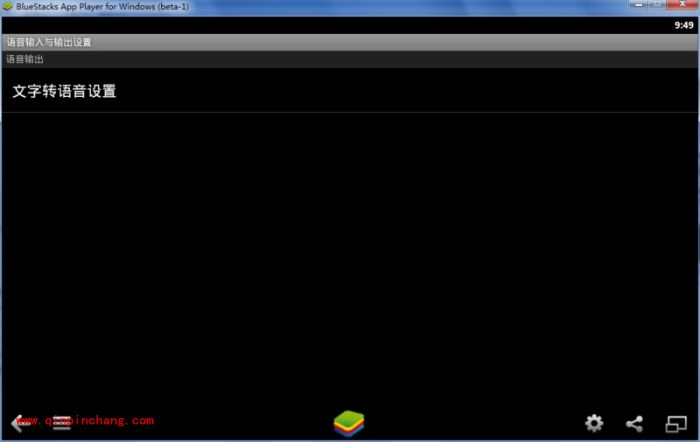Image resolution: width=700 pixels, height=442 pixels.
Task: Go back with the arrow icon
Action: tap(20, 422)
